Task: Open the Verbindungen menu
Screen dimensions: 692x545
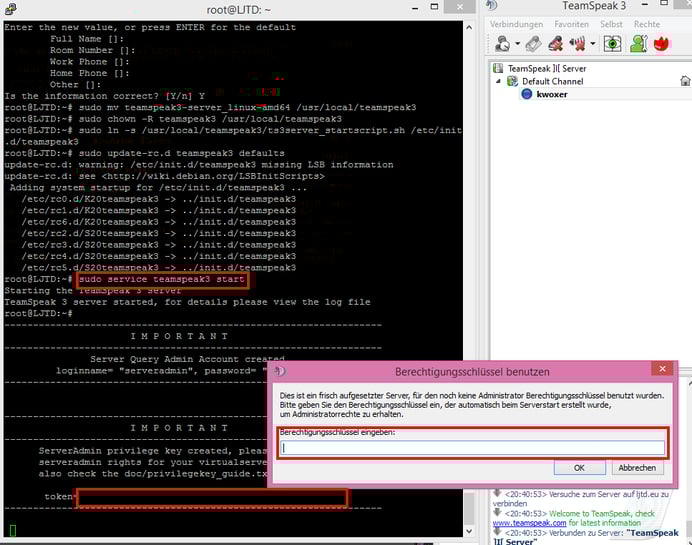Action: point(517,24)
